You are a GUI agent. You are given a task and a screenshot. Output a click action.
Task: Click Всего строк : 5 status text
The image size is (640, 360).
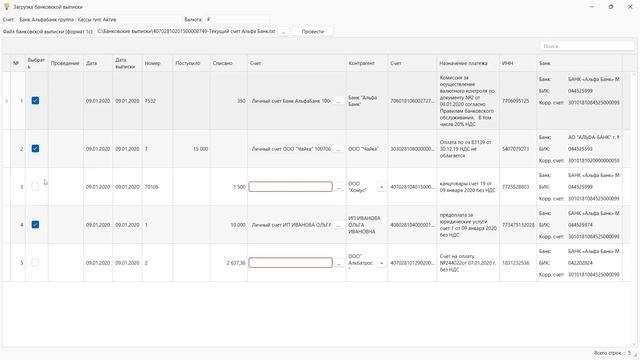pyautogui.click(x=612, y=353)
